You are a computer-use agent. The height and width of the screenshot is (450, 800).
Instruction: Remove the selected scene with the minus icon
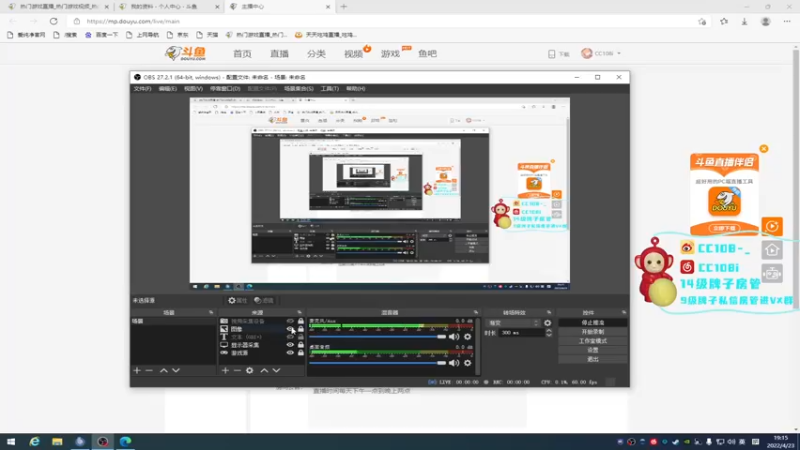tap(149, 370)
